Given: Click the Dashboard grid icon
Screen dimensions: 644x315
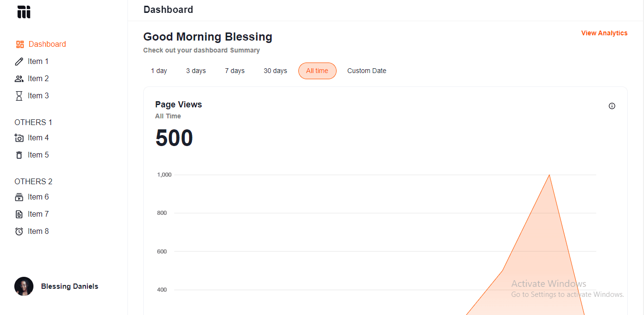Looking at the screenshot, I should click(20, 44).
